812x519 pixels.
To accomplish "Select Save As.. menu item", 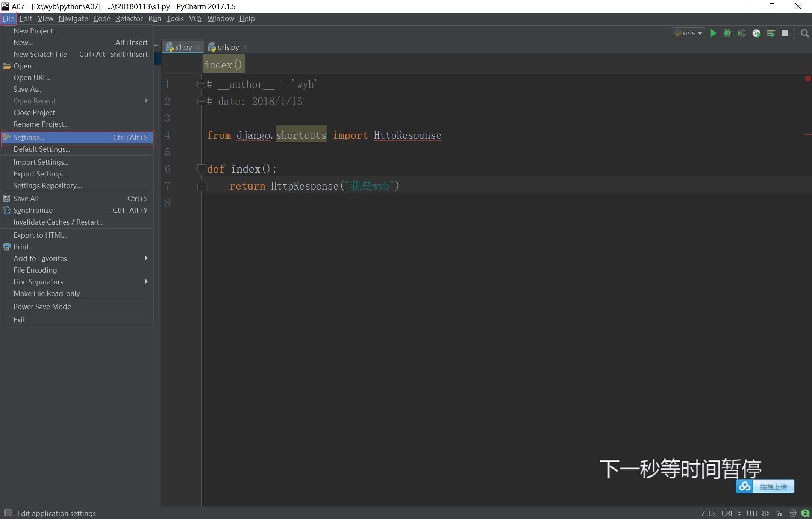I will 77,89.
